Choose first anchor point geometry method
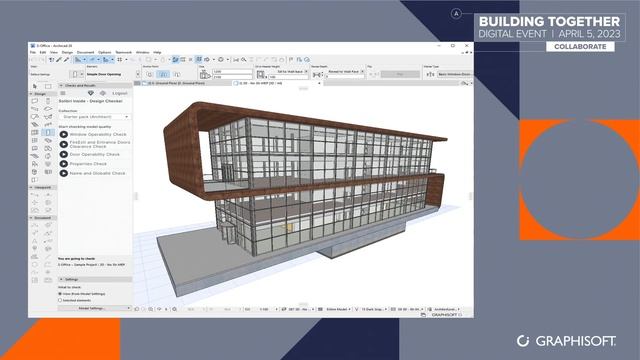Screen dimensions: 640x360 click(x=150, y=74)
